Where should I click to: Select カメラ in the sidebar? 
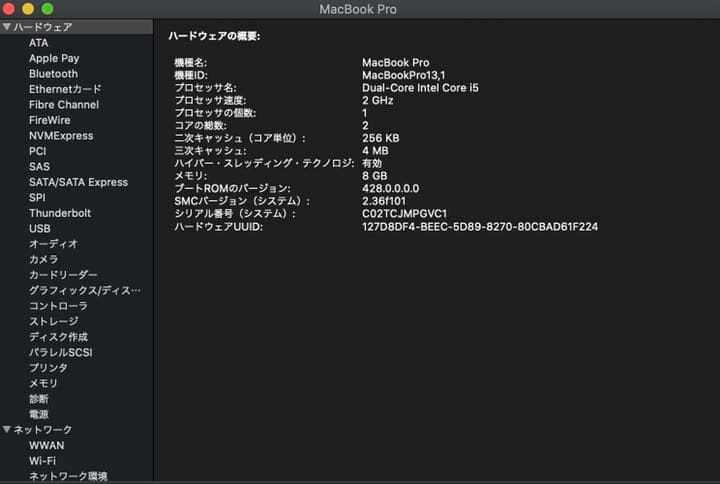[43, 259]
